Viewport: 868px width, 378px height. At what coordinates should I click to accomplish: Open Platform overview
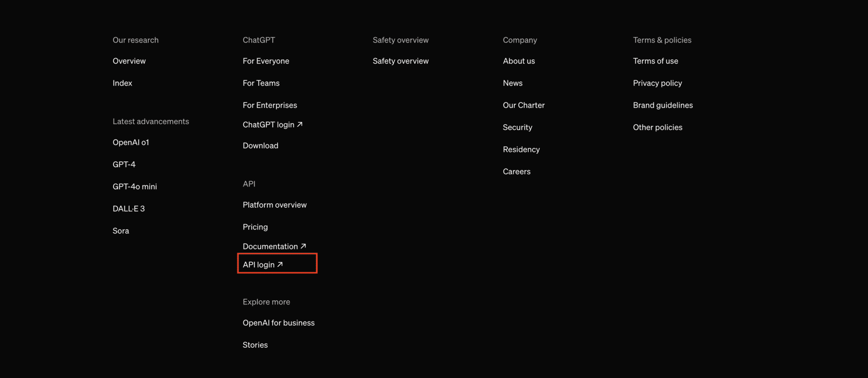(x=274, y=205)
